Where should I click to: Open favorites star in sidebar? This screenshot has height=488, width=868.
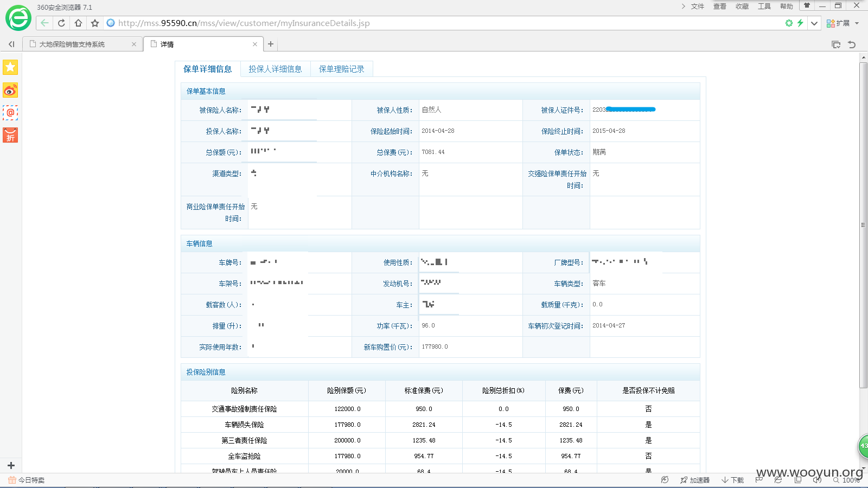[10, 67]
